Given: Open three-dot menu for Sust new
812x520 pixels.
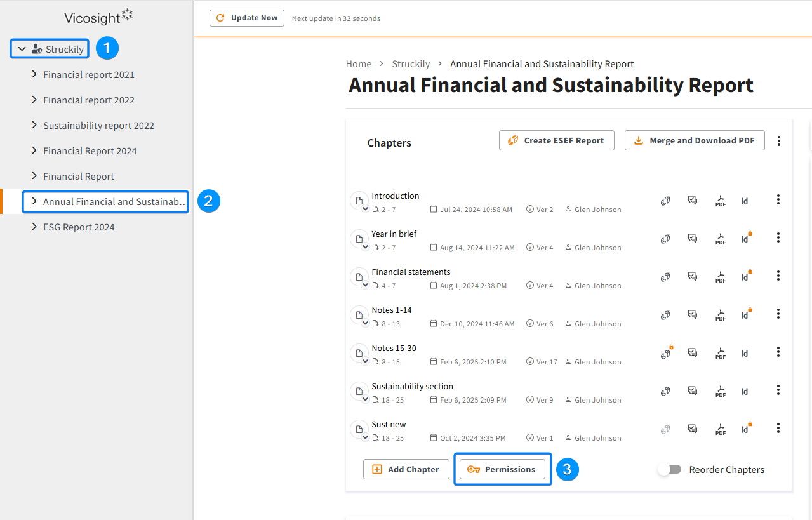Looking at the screenshot, I should point(778,428).
